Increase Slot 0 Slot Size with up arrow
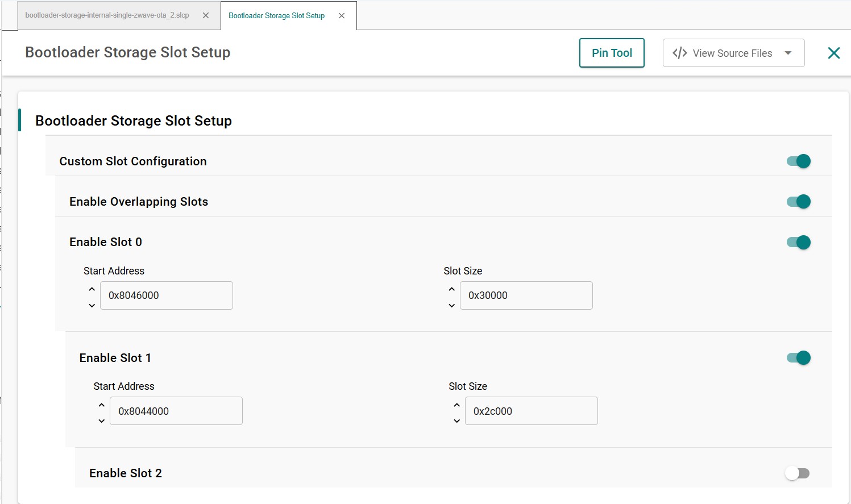The height and width of the screenshot is (504, 851). [x=451, y=289]
